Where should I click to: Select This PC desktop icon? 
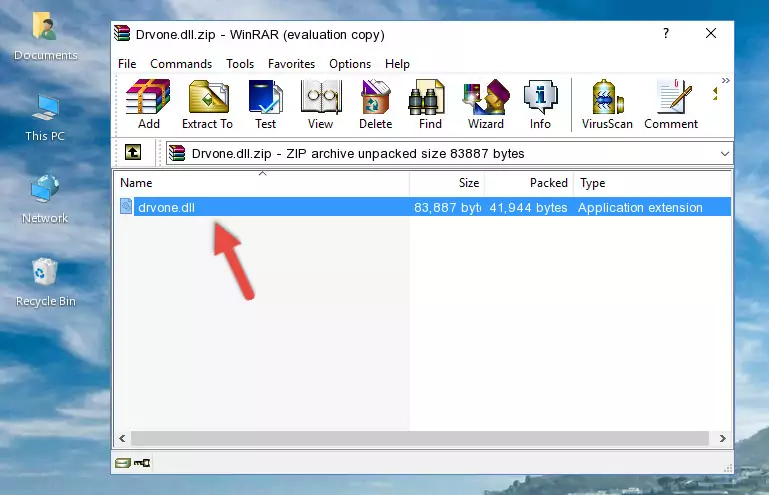point(45,118)
